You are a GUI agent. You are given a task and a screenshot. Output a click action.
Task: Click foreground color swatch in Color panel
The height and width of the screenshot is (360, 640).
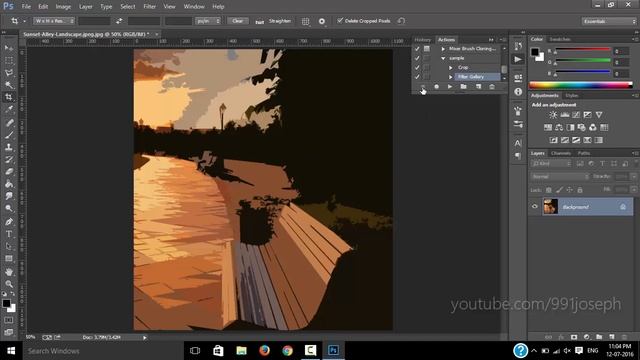[535, 52]
